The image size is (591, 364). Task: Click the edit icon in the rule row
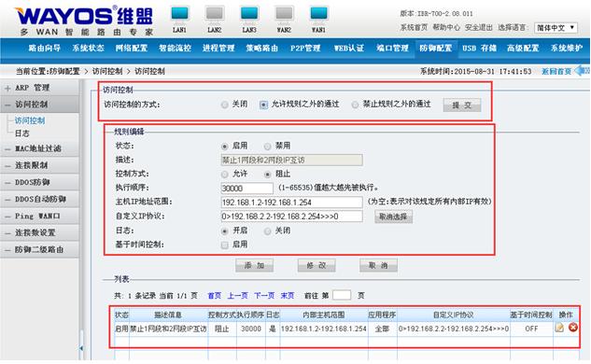559,328
